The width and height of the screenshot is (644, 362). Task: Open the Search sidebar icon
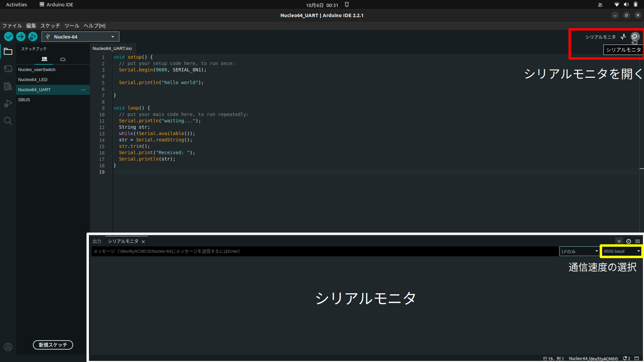[x=8, y=121]
